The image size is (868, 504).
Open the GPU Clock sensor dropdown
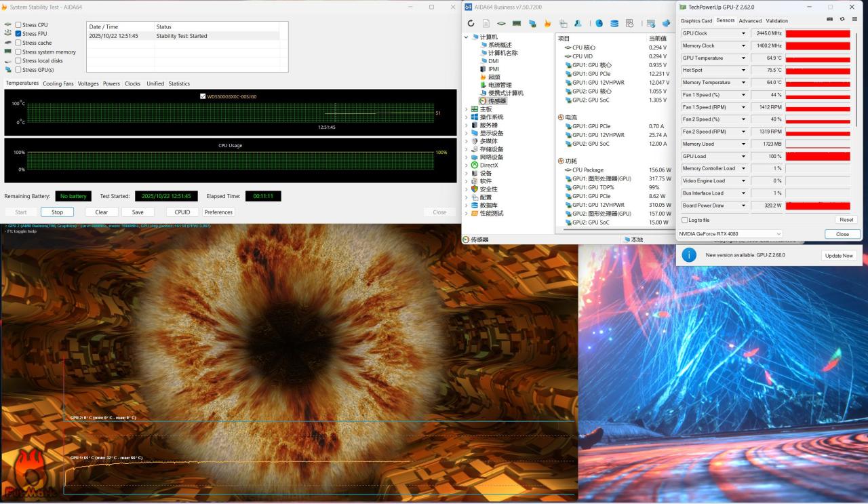tap(743, 33)
